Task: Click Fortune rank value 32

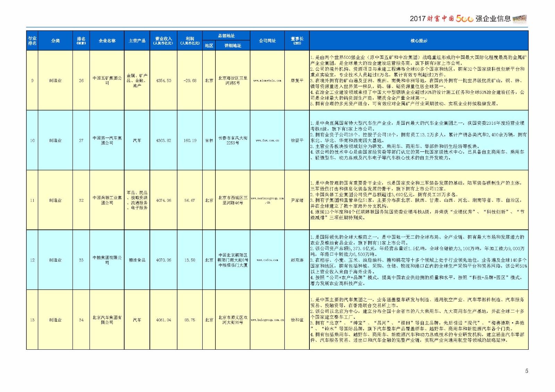Action: [81, 200]
